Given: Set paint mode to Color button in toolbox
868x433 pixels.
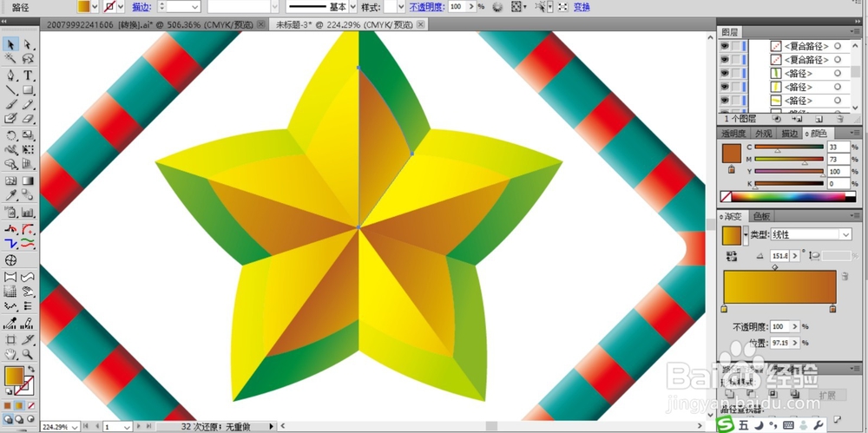Looking at the screenshot, I should click(x=8, y=406).
